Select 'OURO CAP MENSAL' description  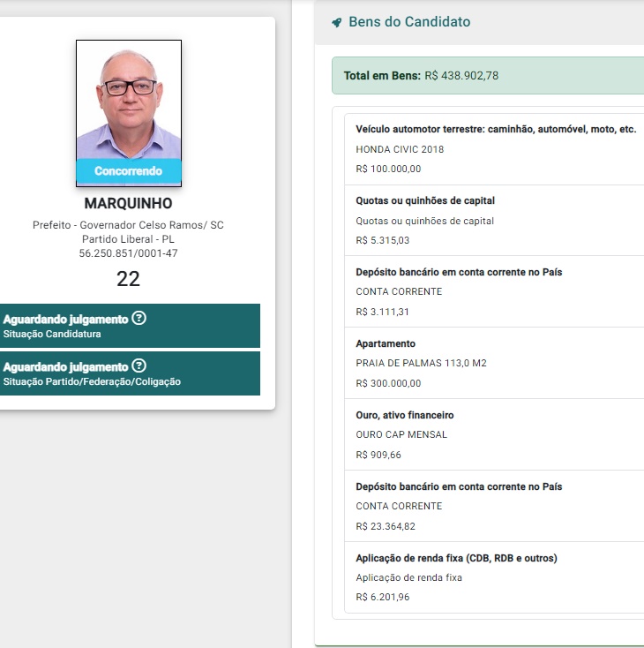pyautogui.click(x=401, y=434)
